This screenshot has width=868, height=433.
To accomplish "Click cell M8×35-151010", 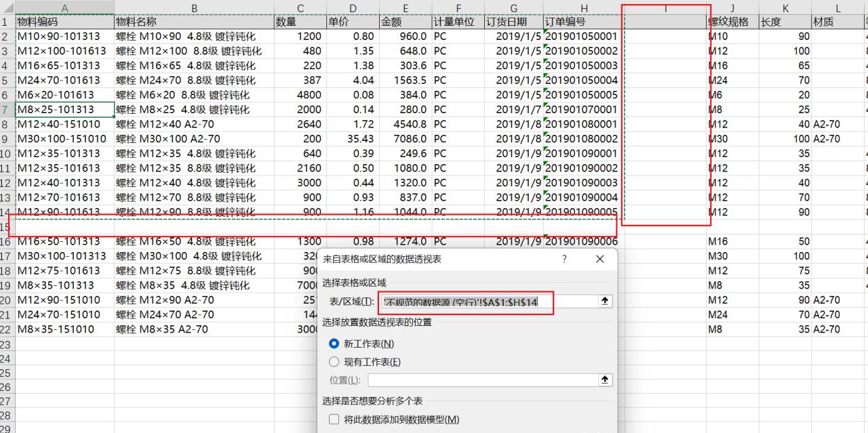I will pyautogui.click(x=64, y=329).
